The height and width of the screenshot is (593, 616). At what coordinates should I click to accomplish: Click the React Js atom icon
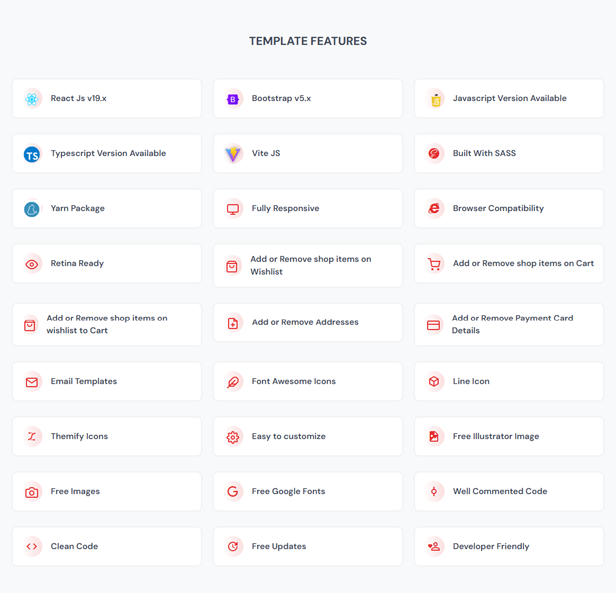click(32, 99)
